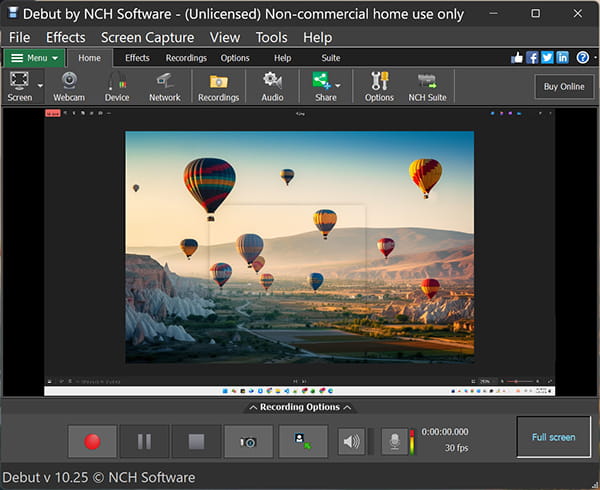The width and height of the screenshot is (600, 490).
Task: Open the NCH Suite toolbar icon
Action: coord(427,87)
